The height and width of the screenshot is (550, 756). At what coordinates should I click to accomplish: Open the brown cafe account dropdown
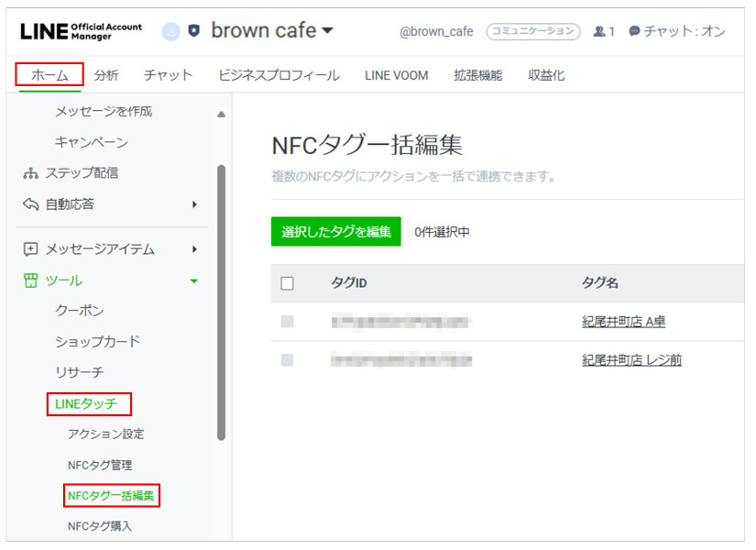click(x=327, y=31)
